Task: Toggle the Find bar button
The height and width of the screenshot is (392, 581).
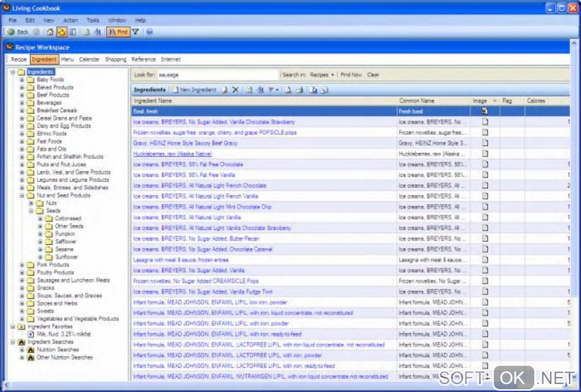Action: 118,32
